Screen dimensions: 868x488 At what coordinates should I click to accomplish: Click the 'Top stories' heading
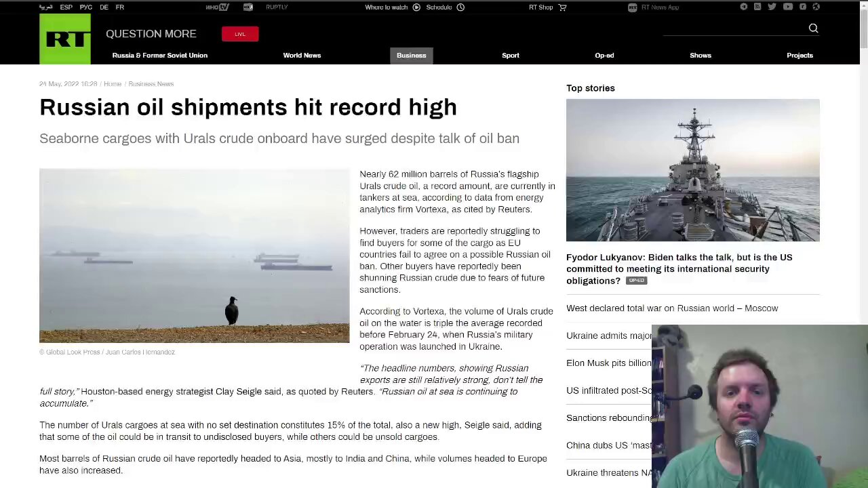point(591,88)
